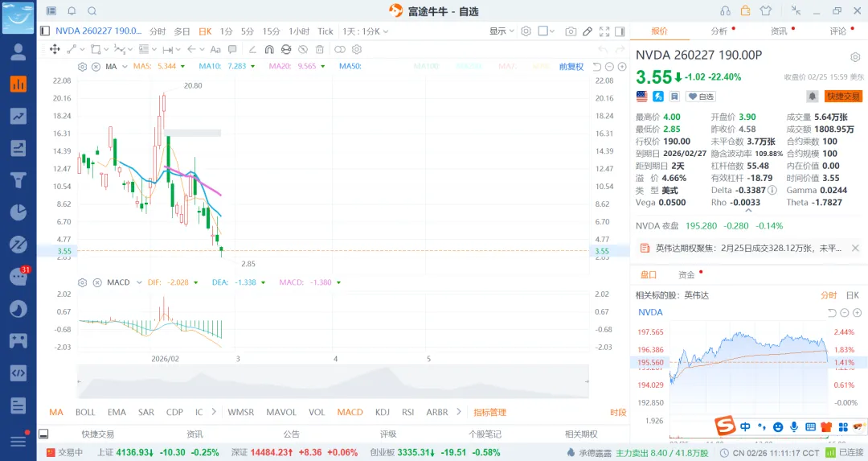This screenshot has width=868, height=461.
Task: Select the pencil drawing tool icon
Action: pyautogui.click(x=588, y=31)
